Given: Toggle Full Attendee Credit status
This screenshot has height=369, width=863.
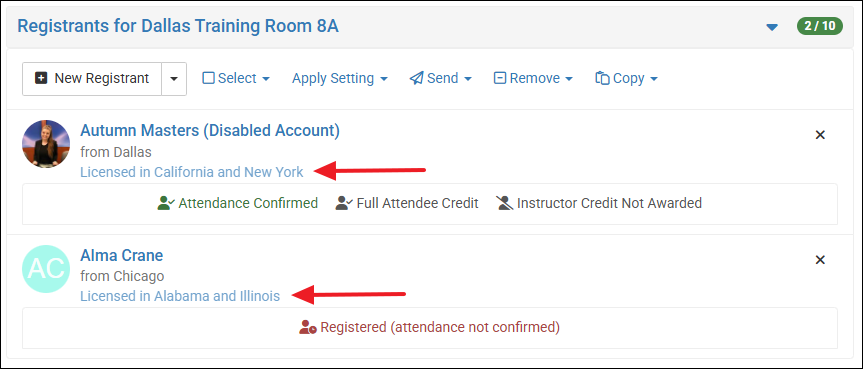Looking at the screenshot, I should tap(407, 203).
